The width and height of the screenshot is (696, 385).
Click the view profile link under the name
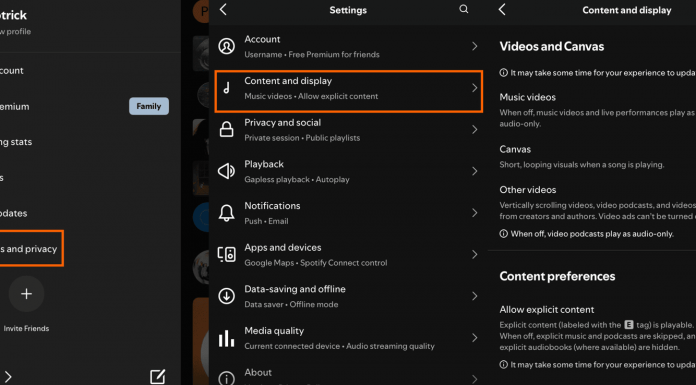point(16,32)
